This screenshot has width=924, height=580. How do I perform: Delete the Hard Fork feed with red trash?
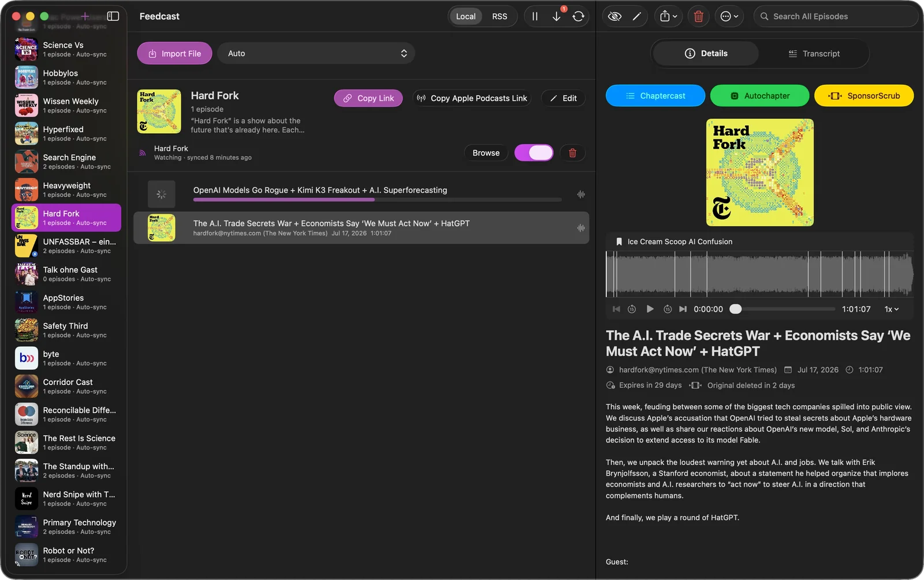[572, 153]
